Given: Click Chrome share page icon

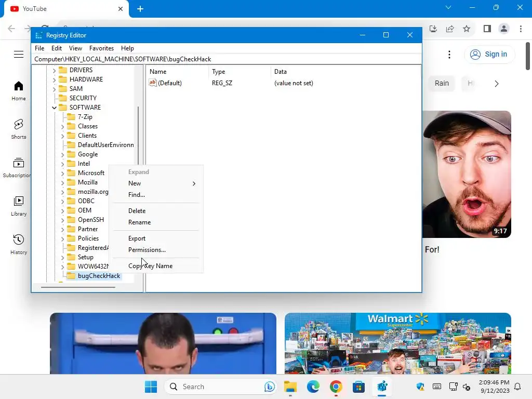Looking at the screenshot, I should pyautogui.click(x=450, y=29).
